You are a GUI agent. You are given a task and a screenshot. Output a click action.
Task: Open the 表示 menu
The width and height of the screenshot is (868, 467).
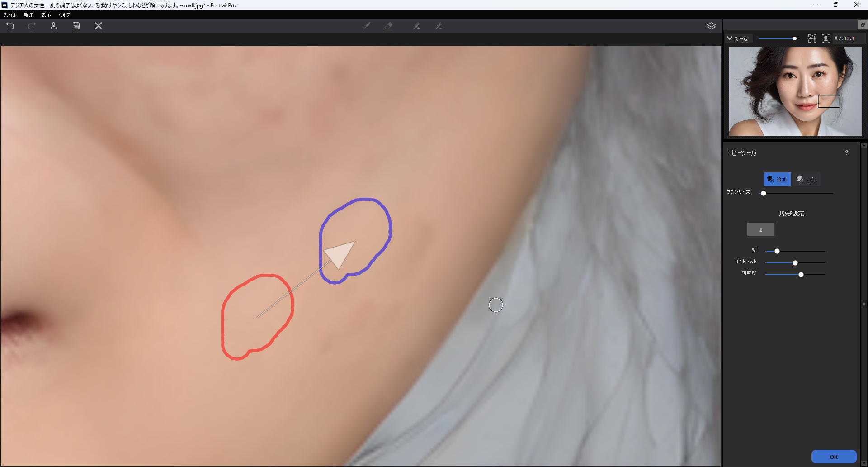(46, 15)
